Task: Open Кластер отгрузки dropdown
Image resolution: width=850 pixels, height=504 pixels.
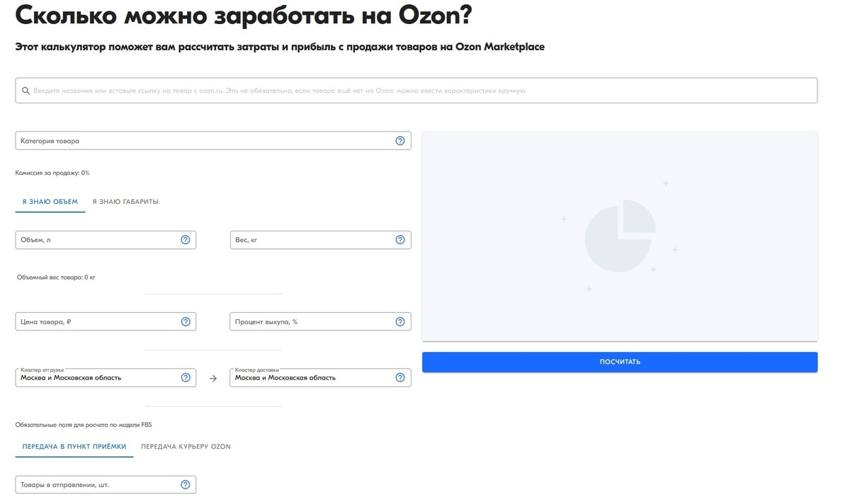Action: tap(106, 378)
